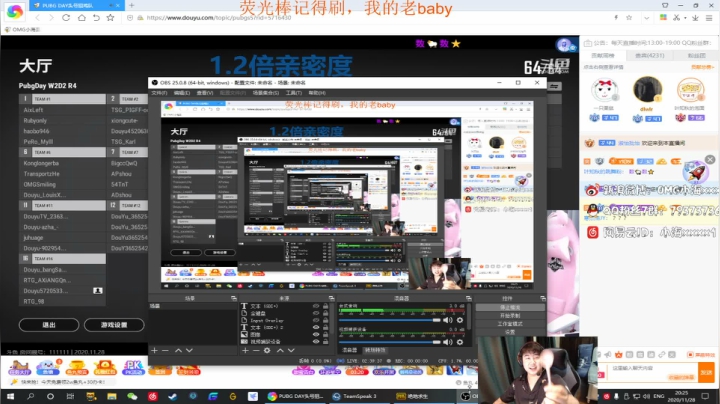Open Steam from the taskbar
Screen dimensions: 720x404
click(173, 396)
